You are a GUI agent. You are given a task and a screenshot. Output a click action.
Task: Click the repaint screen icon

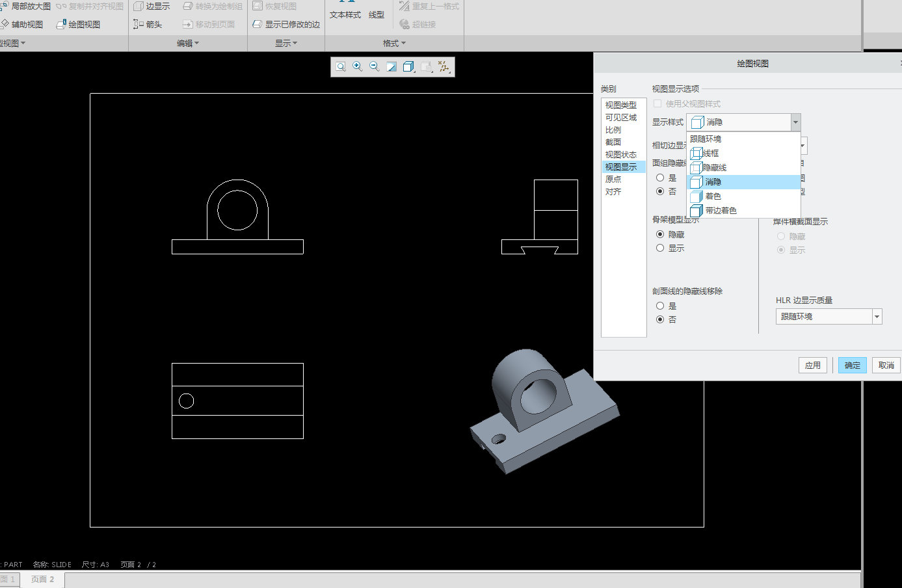pyautogui.click(x=391, y=67)
